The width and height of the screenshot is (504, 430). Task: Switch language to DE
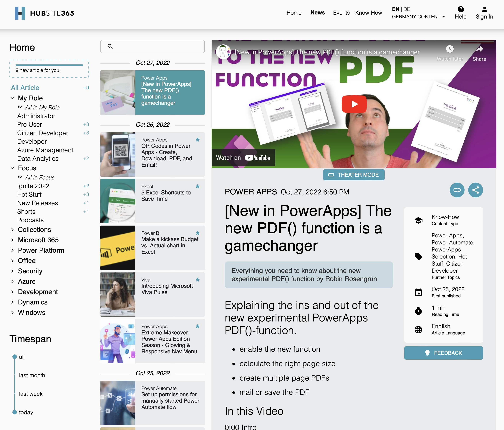(407, 9)
